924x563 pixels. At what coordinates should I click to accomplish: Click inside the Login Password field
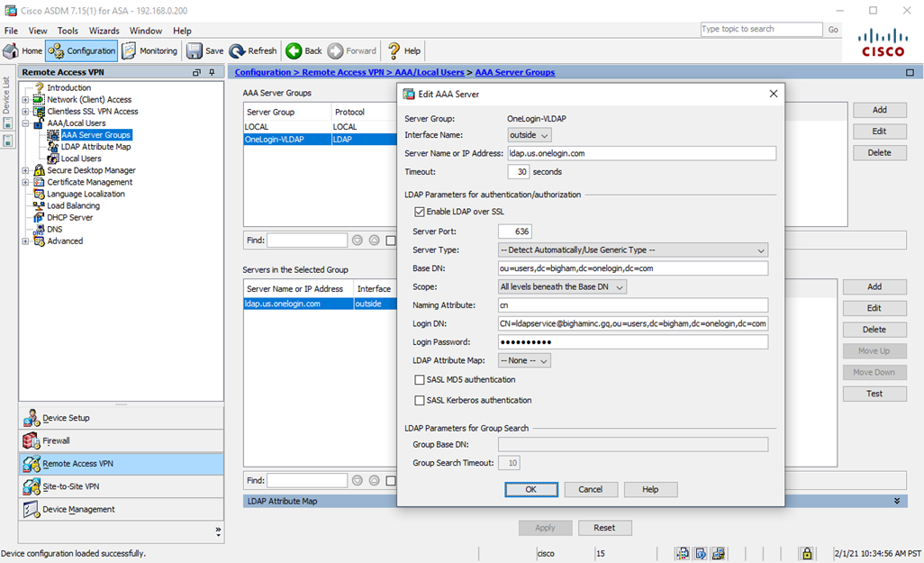click(630, 341)
